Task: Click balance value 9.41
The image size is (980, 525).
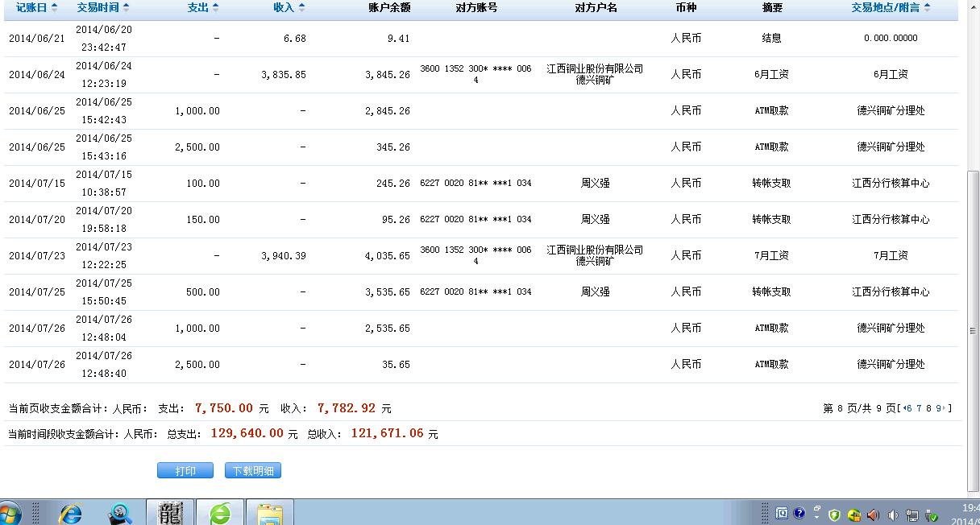Action: 398,39
